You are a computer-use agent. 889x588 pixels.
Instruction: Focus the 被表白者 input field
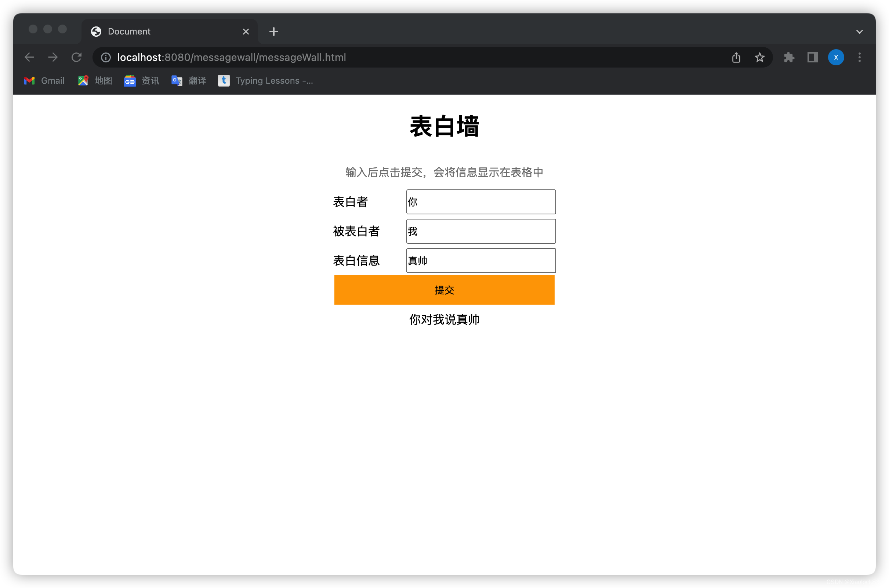(x=481, y=231)
